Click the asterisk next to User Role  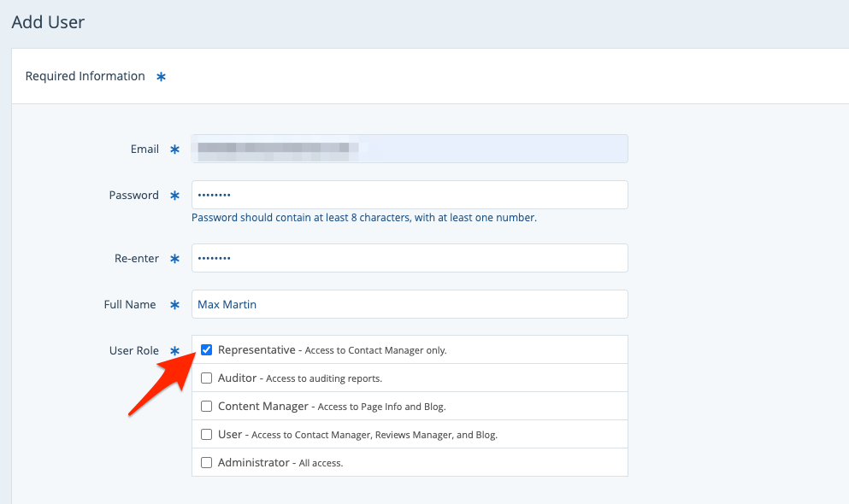(174, 351)
